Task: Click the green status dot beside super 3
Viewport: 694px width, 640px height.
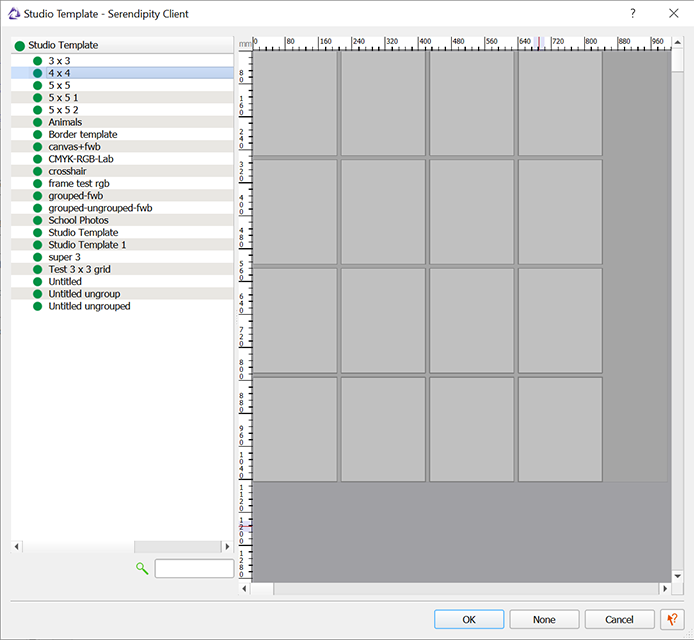Action: (x=38, y=257)
